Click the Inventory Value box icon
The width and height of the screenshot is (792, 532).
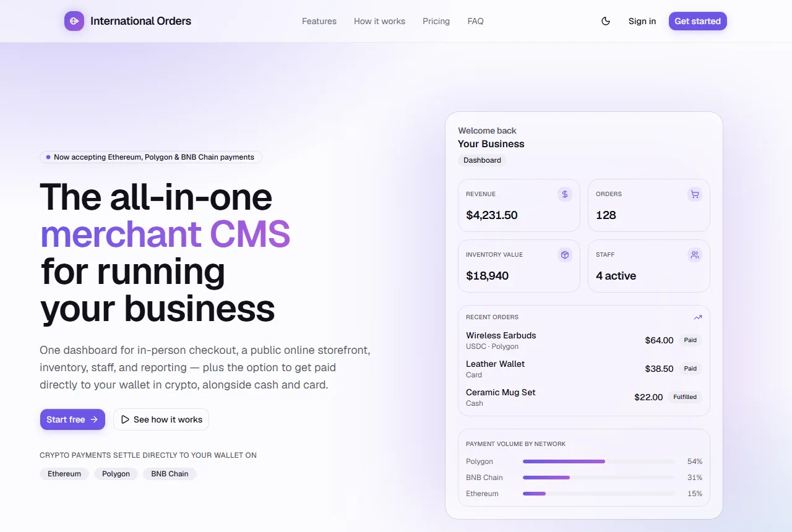tap(565, 255)
